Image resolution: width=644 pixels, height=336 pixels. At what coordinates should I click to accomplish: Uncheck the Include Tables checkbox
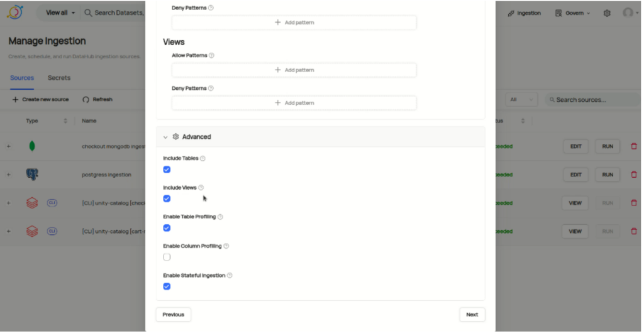coord(167,170)
